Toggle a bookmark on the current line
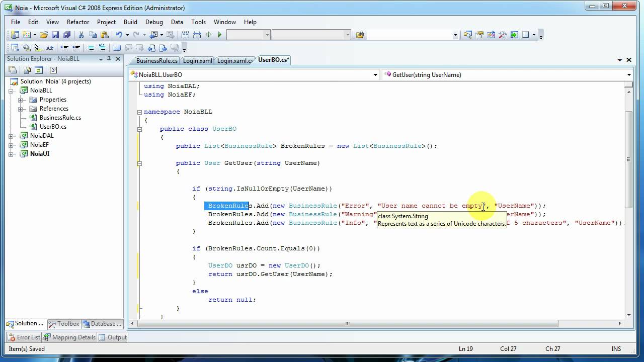This screenshot has width=644, height=362. [117, 48]
